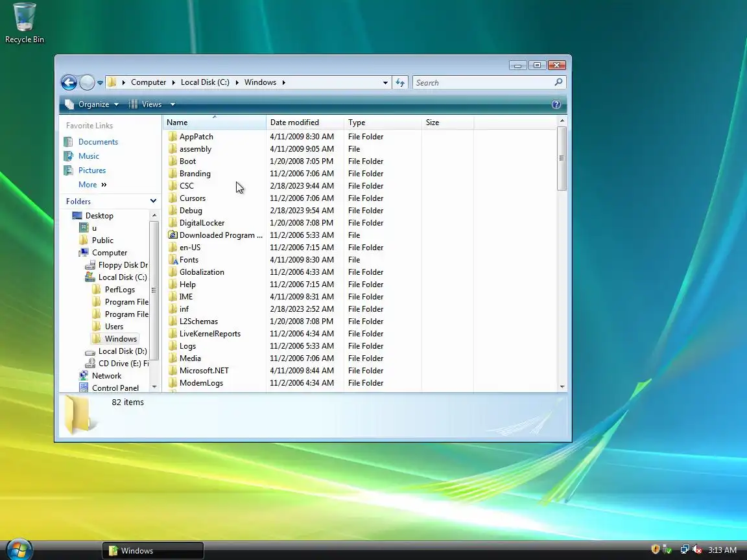Click the Search input field
Screen dimensions: 747x560
pos(484,83)
